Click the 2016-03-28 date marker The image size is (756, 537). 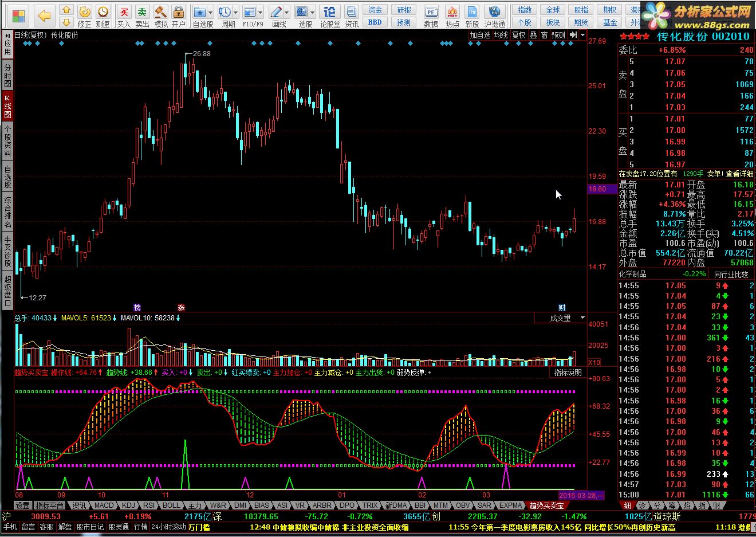tap(581, 495)
